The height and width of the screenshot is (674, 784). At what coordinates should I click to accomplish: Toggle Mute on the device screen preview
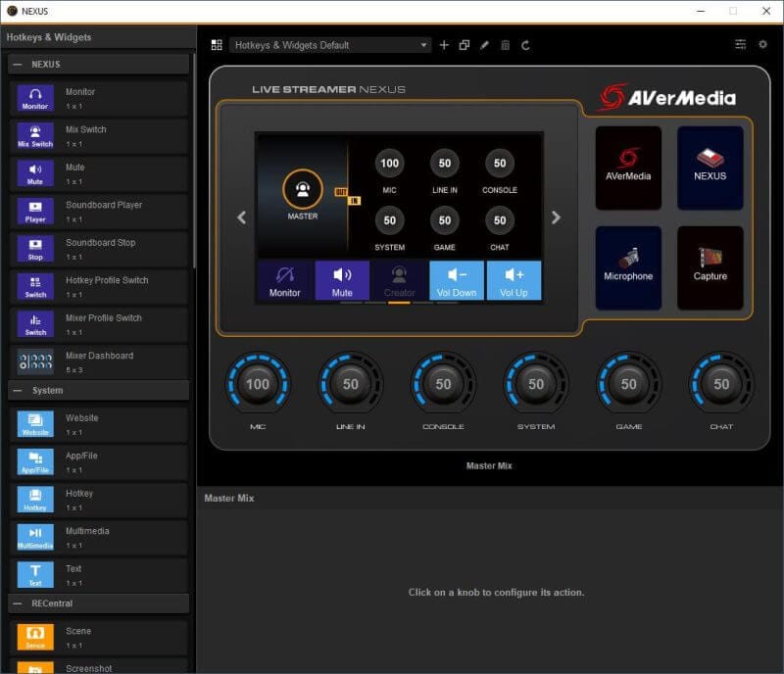click(x=342, y=280)
